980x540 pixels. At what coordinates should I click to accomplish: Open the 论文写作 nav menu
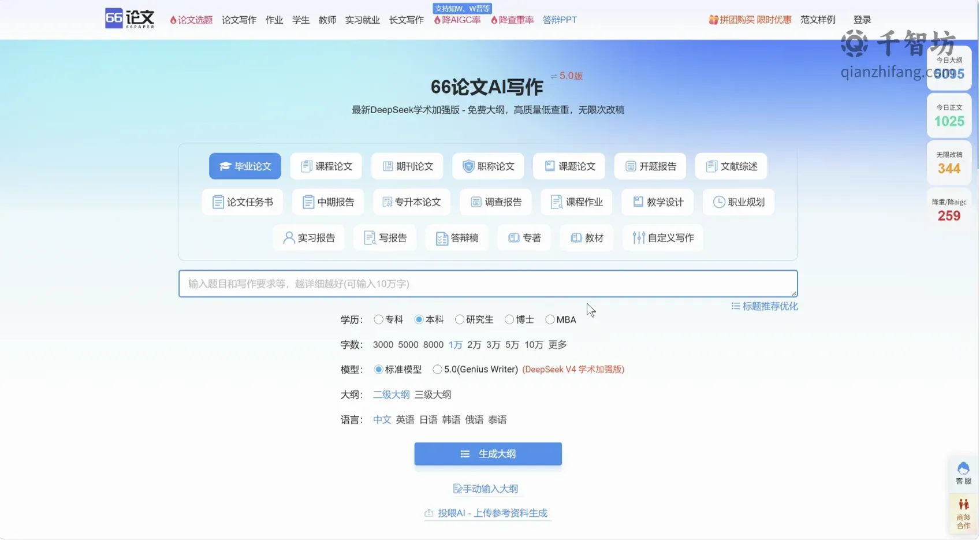(x=239, y=20)
